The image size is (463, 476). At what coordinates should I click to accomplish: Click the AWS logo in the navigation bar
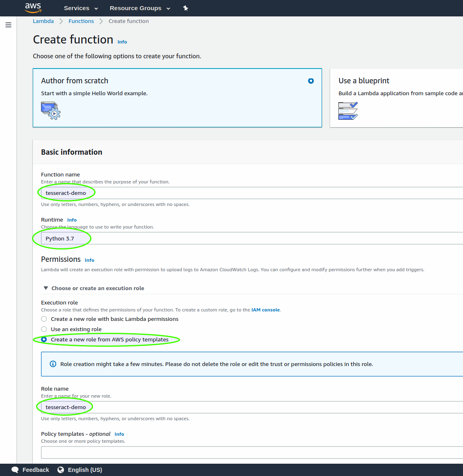click(x=33, y=8)
